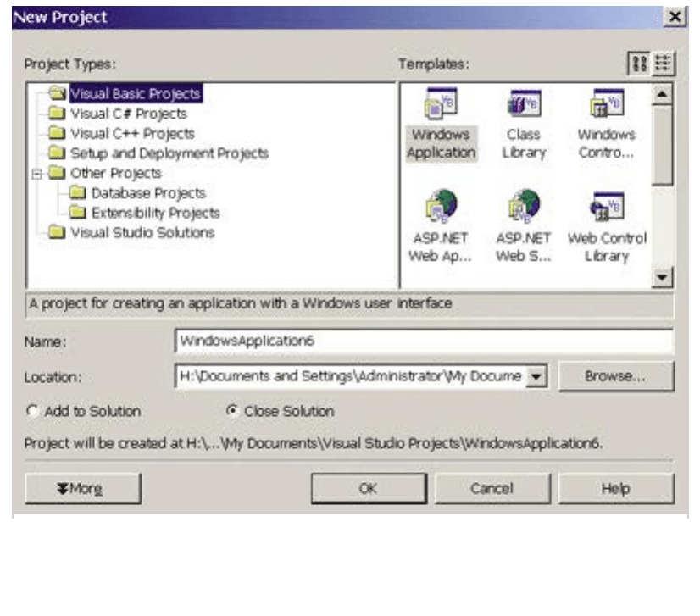Select Database Projects in the tree
700x616 pixels.
pyautogui.click(x=148, y=193)
